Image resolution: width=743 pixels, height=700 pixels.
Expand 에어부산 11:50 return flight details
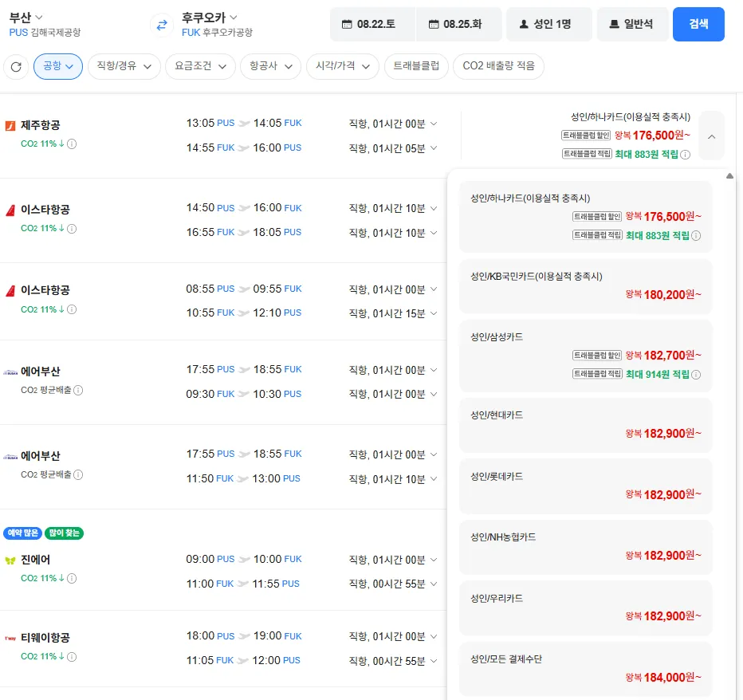click(x=434, y=479)
